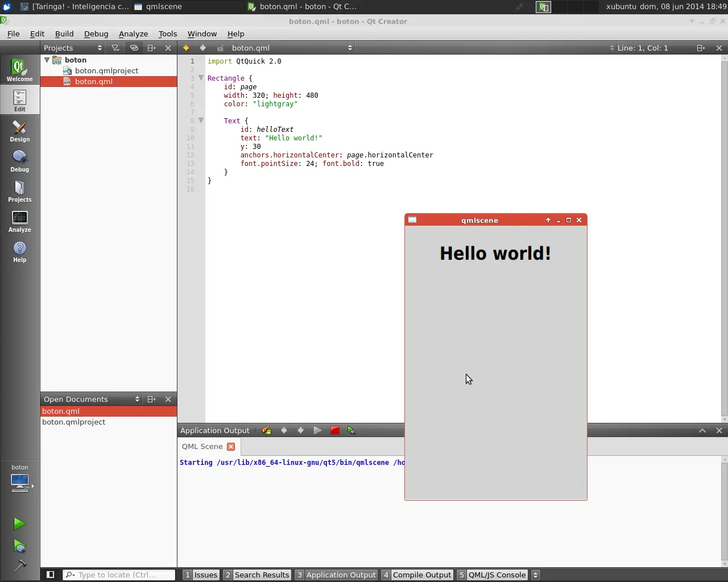This screenshot has height=582, width=728.
Task: Open the Open Documents view selector dropdown
Action: point(92,400)
